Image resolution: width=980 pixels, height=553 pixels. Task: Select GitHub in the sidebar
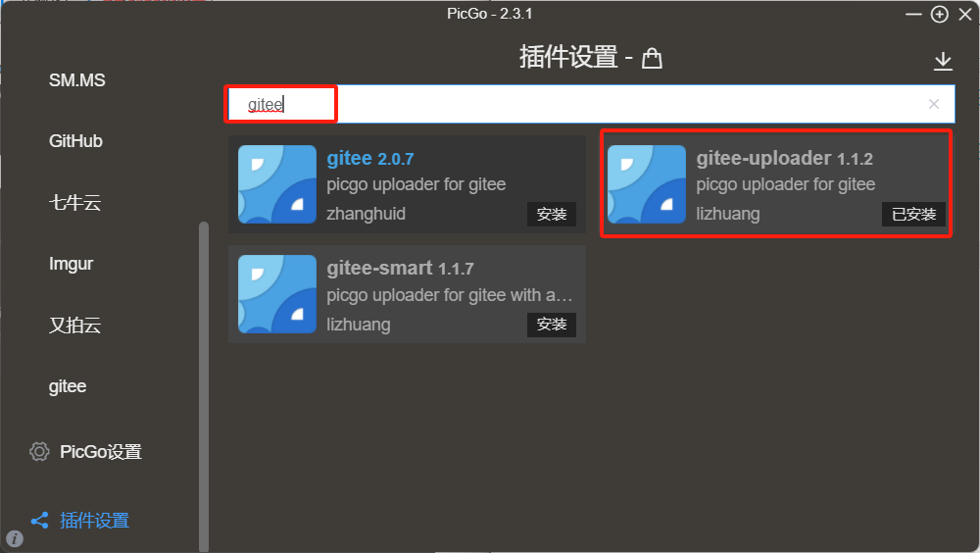tap(75, 141)
